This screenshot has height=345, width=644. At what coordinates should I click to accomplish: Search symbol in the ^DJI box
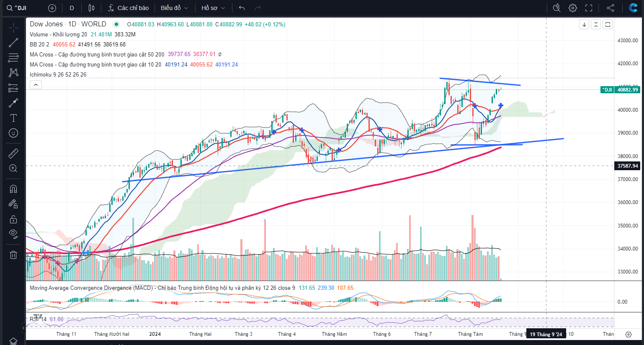22,8
